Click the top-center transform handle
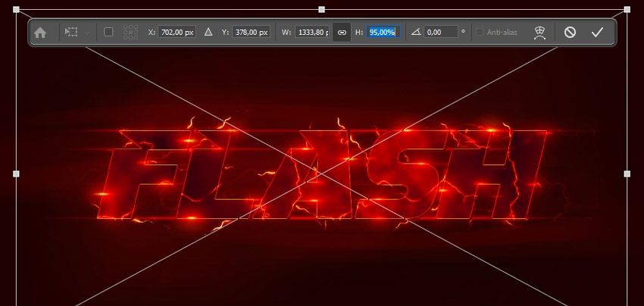Image resolution: width=644 pixels, height=306 pixels. (x=321, y=9)
